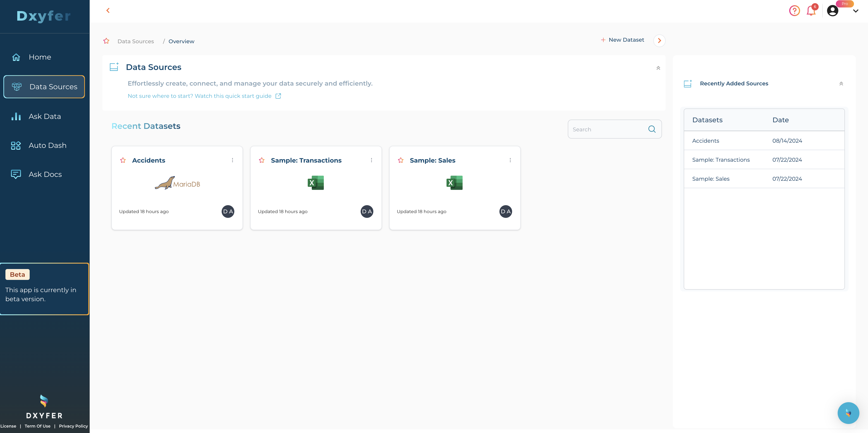Collapse the Data Sources description panel
The width and height of the screenshot is (868, 433).
tap(658, 68)
